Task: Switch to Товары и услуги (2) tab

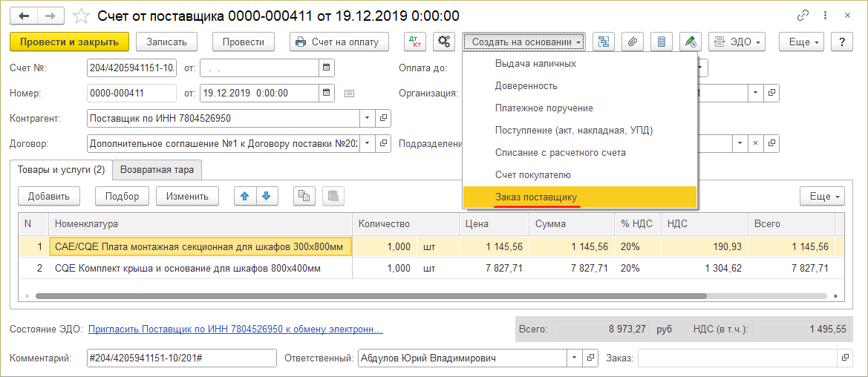Action: click(x=62, y=169)
